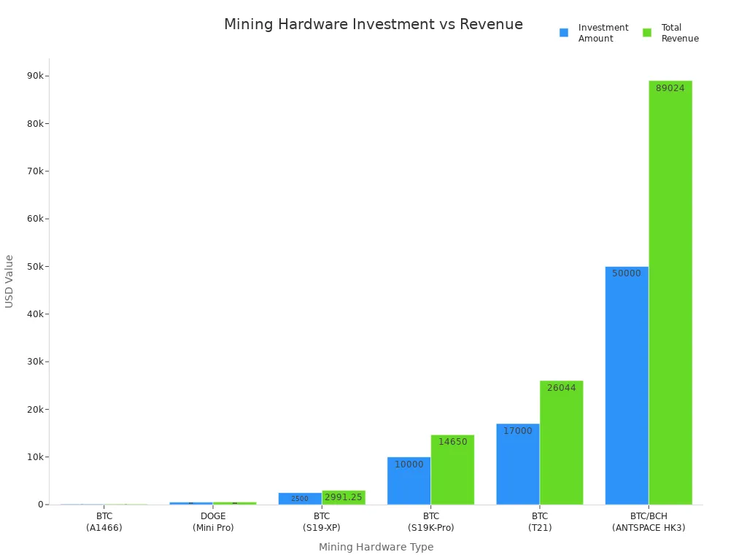Select the 14650 revenue bar for S19K-Pro
The width and height of the screenshot is (747, 560).
(452, 470)
